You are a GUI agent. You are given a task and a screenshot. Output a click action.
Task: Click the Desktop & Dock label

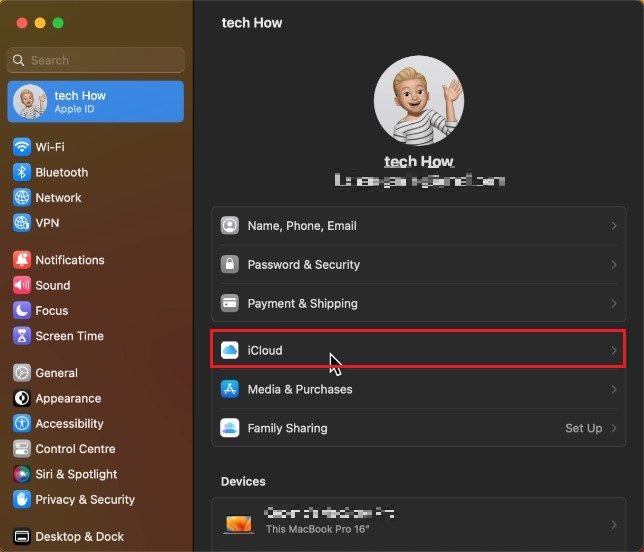tap(80, 536)
